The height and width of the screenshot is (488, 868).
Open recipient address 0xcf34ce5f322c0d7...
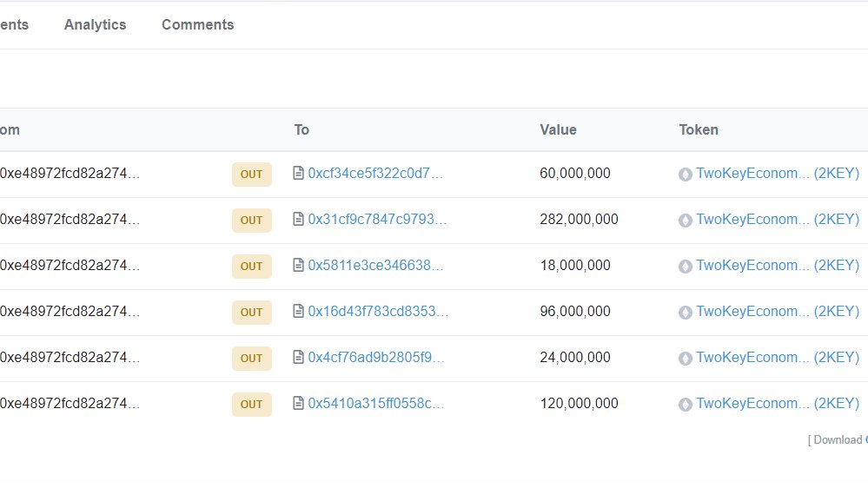click(375, 173)
